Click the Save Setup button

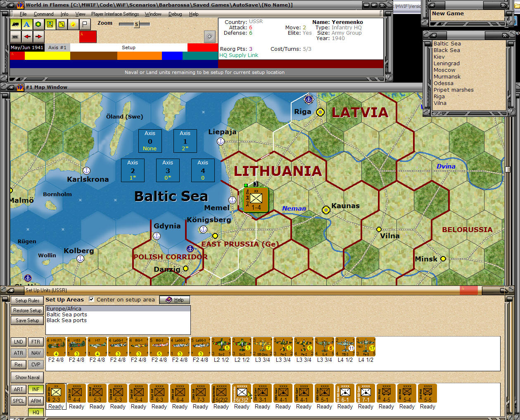(27, 320)
